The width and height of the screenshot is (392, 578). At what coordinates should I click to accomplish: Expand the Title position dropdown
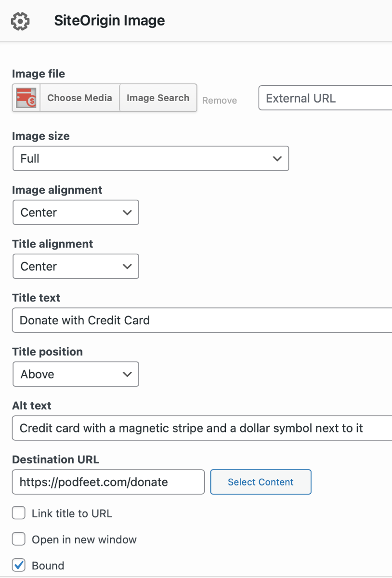(76, 374)
